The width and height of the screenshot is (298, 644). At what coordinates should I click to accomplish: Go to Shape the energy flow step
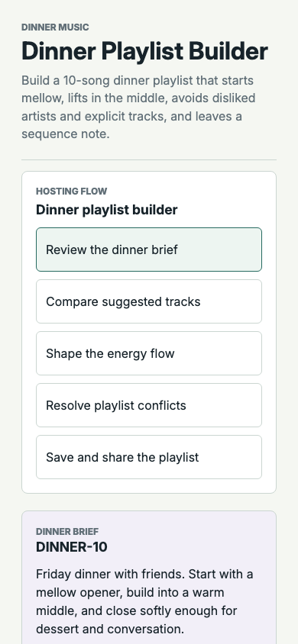click(149, 353)
